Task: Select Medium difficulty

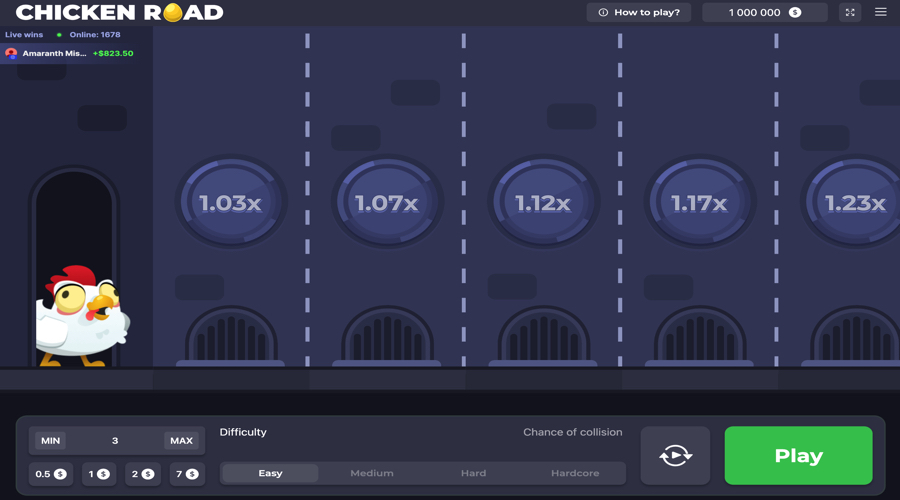Action: pos(372,473)
